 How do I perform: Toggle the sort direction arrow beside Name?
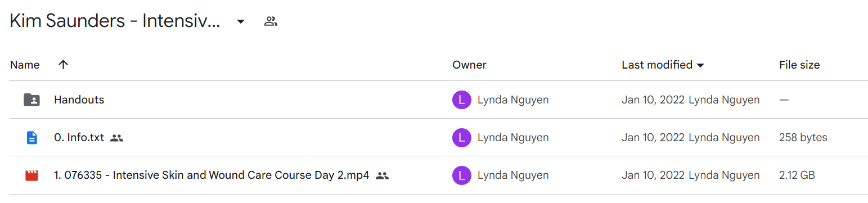click(63, 65)
